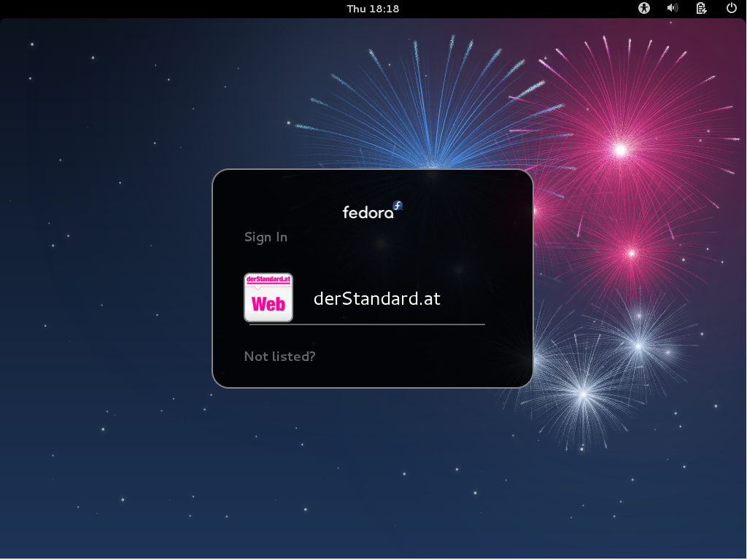Click the "Not listed?" link
The image size is (747, 560).
(279, 356)
